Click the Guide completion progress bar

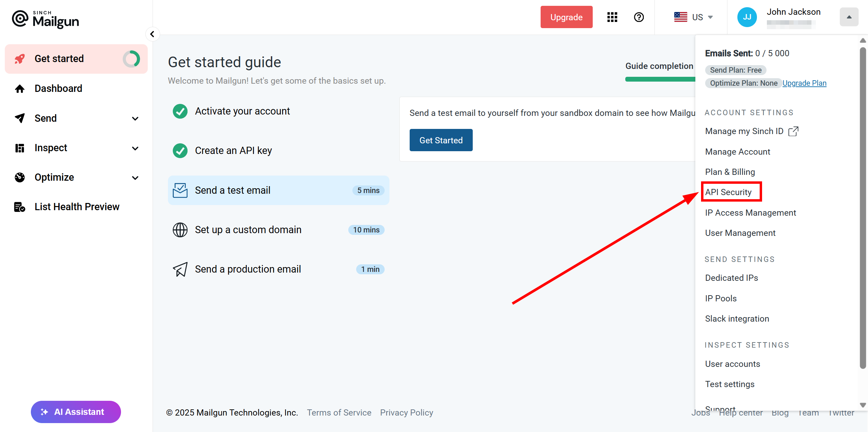pos(660,79)
